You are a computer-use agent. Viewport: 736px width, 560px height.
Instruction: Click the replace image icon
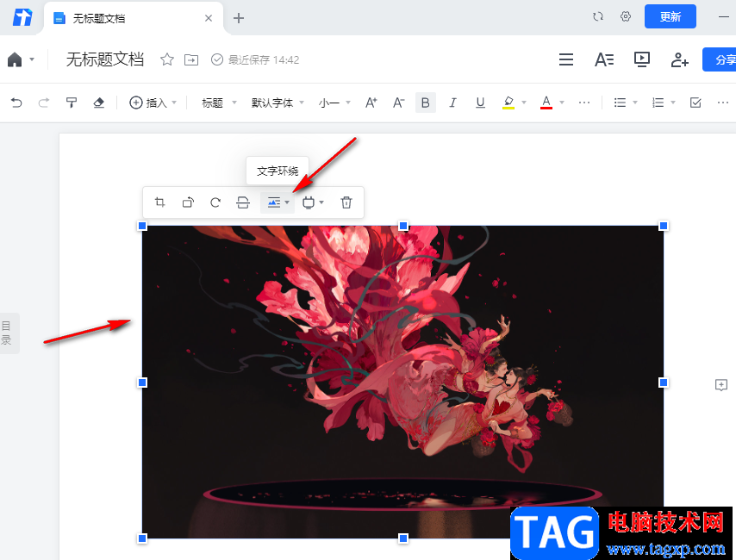pos(243,202)
